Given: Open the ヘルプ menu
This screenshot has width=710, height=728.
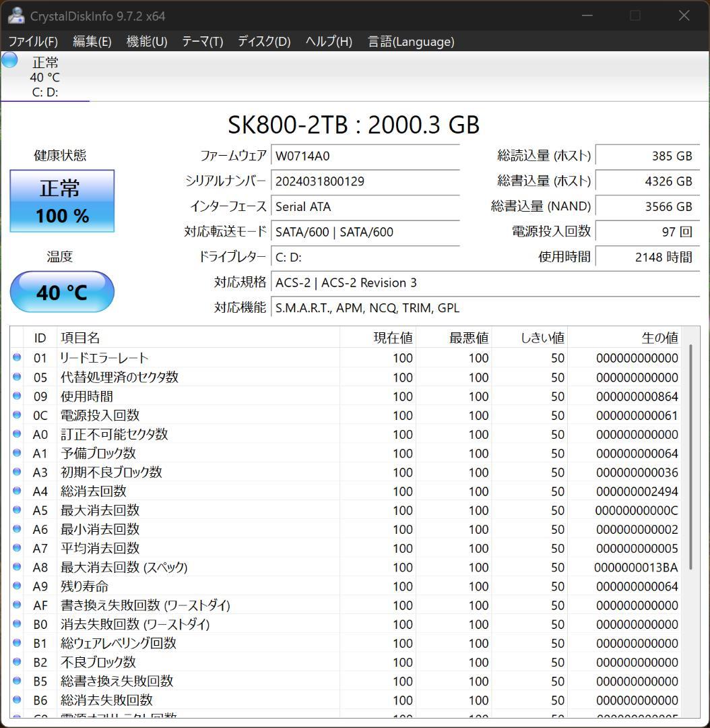Looking at the screenshot, I should click(x=328, y=41).
